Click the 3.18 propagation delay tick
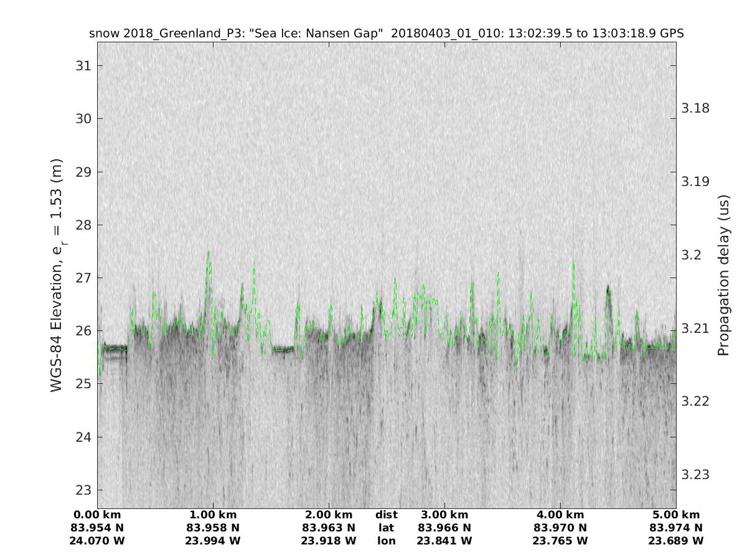The height and width of the screenshot is (560, 747). (695, 109)
